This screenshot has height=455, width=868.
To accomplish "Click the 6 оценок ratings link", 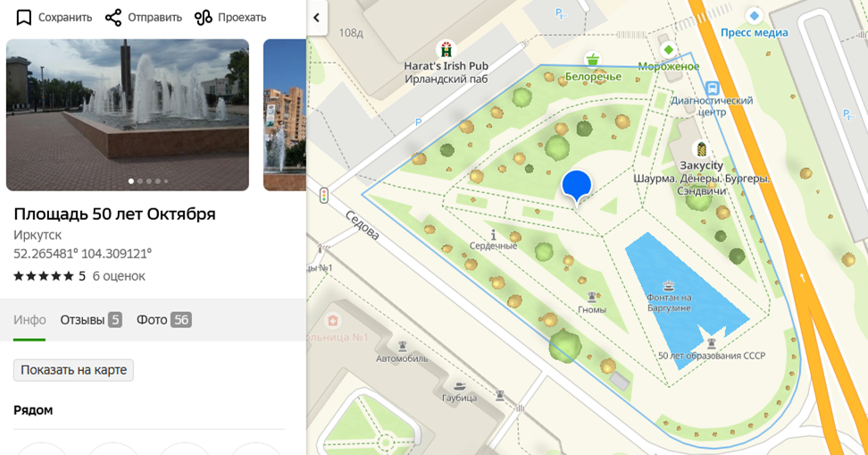I will [119, 276].
